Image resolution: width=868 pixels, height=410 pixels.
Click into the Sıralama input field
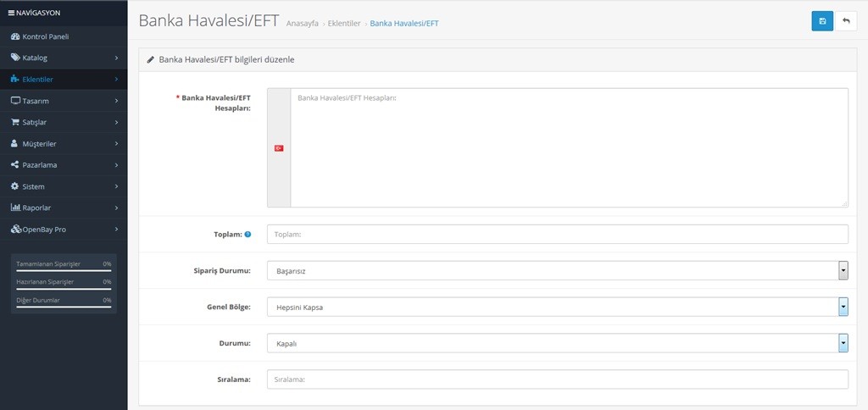[556, 380]
